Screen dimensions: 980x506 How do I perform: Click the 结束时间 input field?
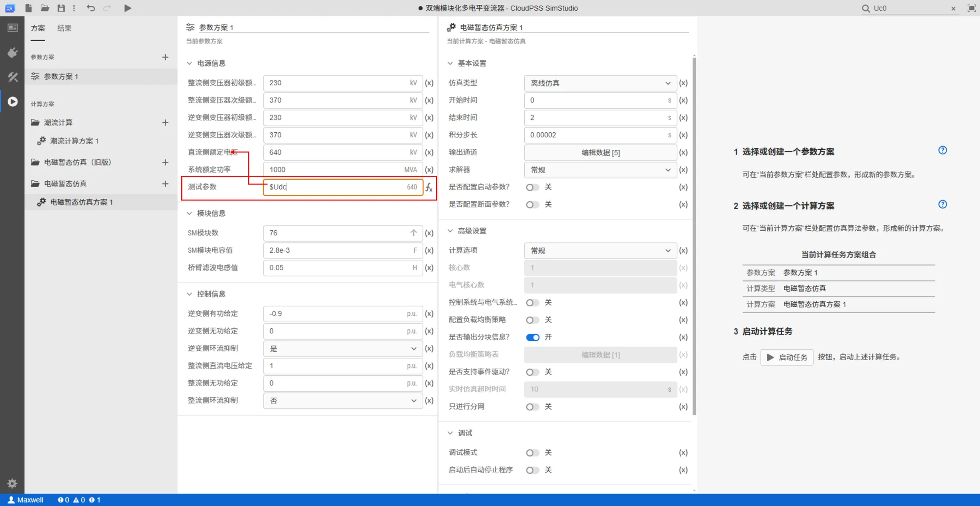(x=600, y=118)
